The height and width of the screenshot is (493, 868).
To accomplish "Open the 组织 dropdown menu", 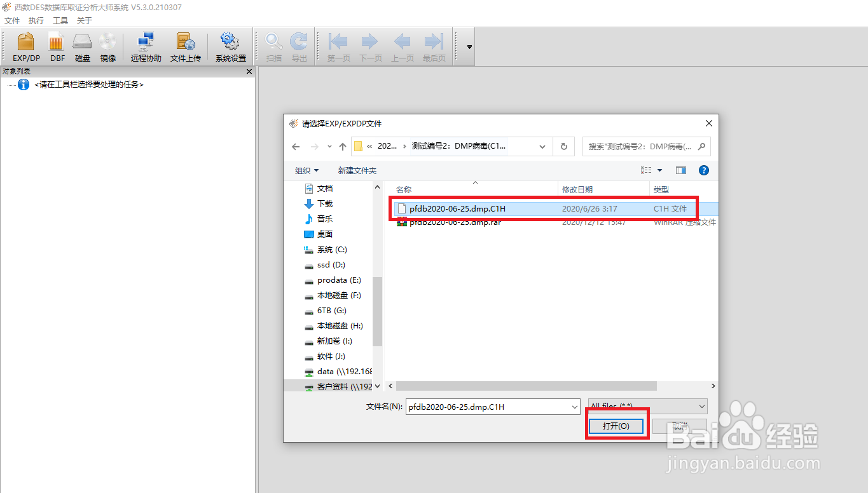I will pyautogui.click(x=307, y=170).
